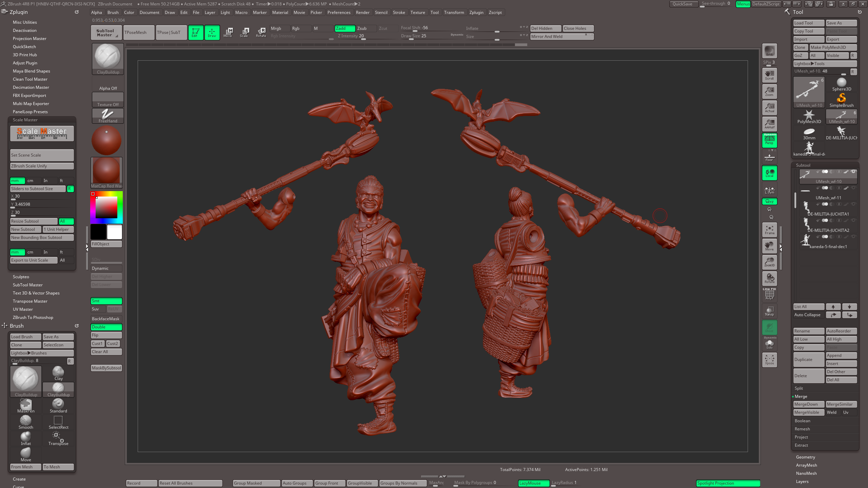The height and width of the screenshot is (488, 868).
Task: Select the SelectRect brush icon
Action: [58, 422]
